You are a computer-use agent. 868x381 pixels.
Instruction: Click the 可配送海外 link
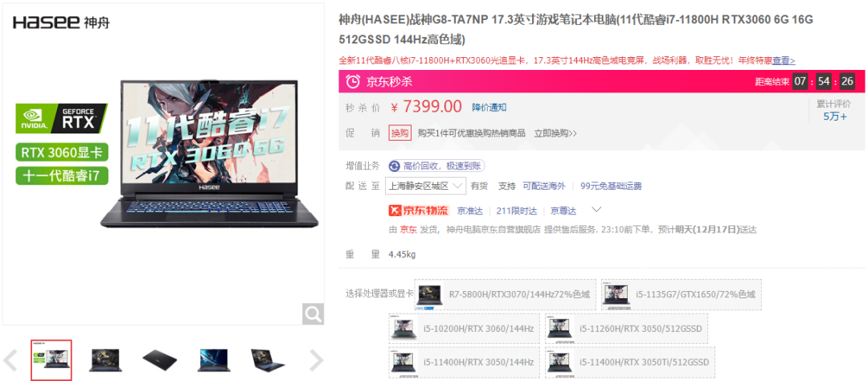coord(544,186)
